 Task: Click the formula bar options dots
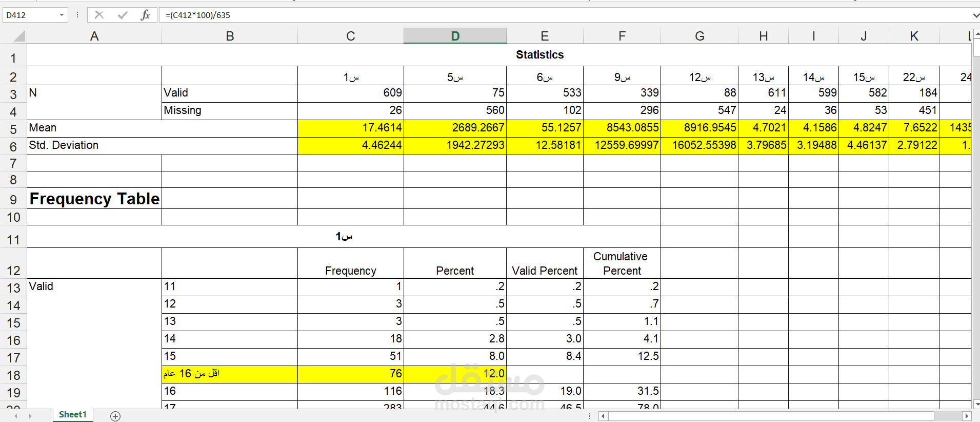pos(77,15)
